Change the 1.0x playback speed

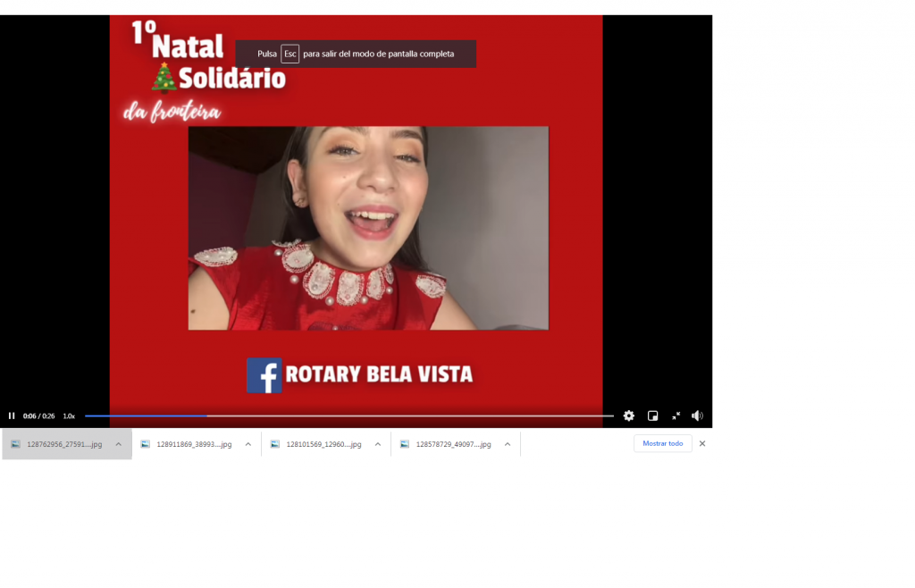click(x=69, y=416)
